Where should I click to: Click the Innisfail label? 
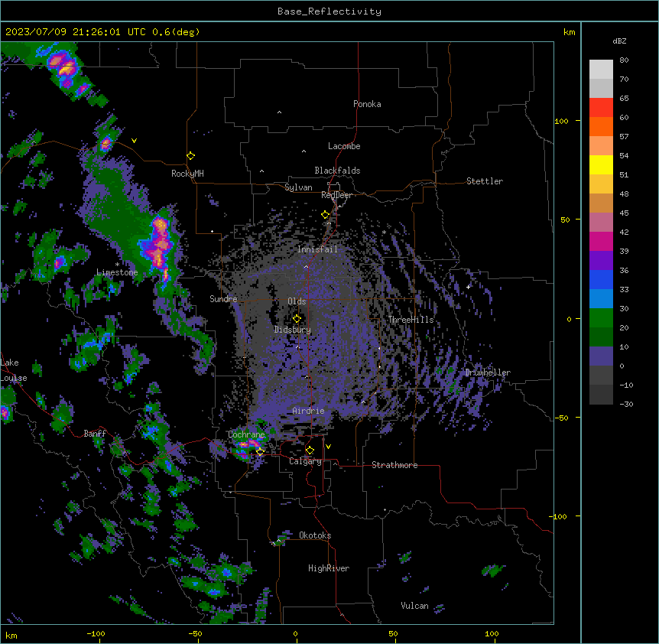317,249
